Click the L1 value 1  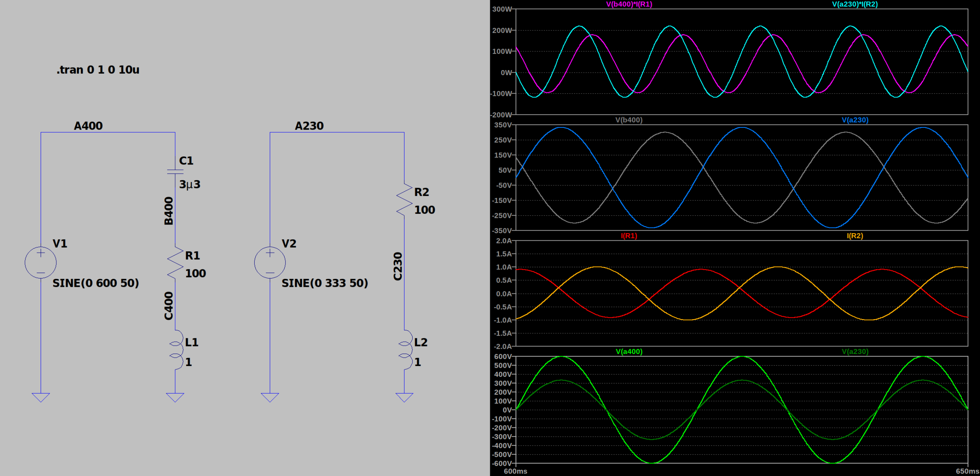click(188, 362)
